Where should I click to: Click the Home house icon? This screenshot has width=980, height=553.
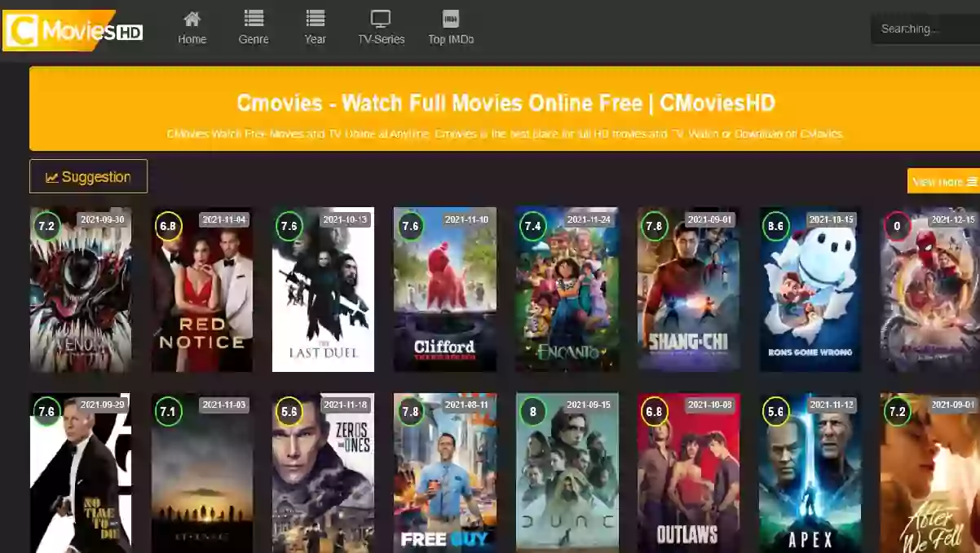point(192,18)
